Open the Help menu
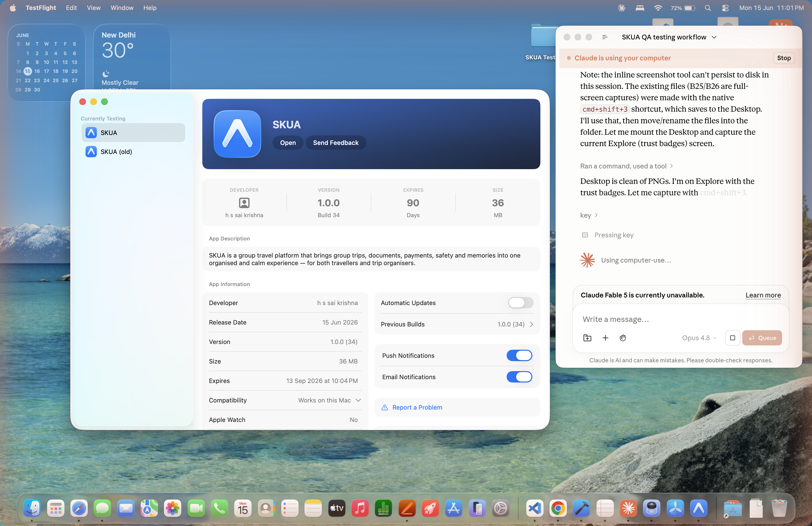The image size is (812, 526). (150, 8)
